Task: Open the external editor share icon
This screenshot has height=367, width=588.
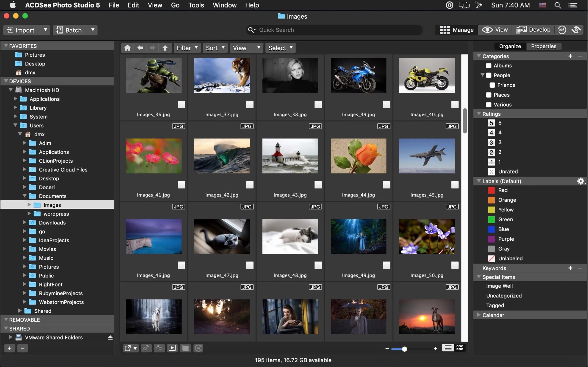Action: [x=128, y=348]
